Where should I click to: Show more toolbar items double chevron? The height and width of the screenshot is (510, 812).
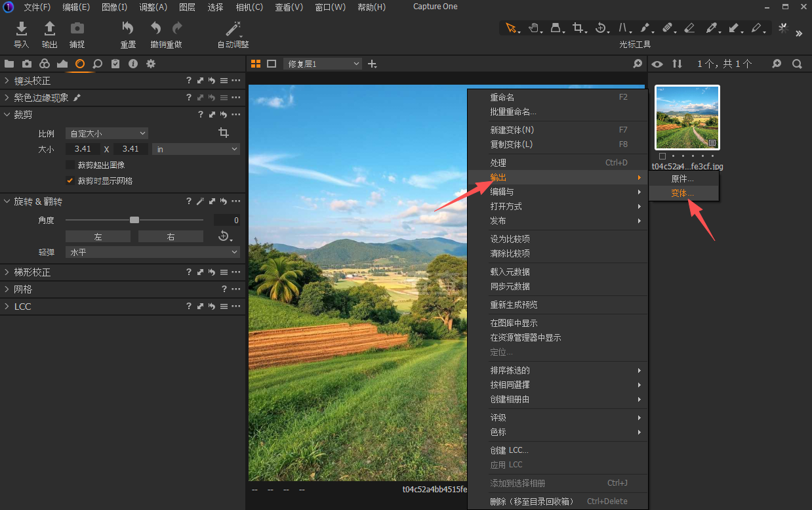(x=799, y=33)
